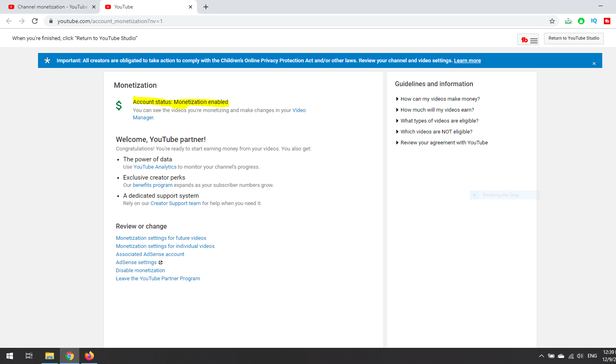Viewport: 616px width, 364px height.
Task: Close the active YouTube tab
Action: click(191, 7)
